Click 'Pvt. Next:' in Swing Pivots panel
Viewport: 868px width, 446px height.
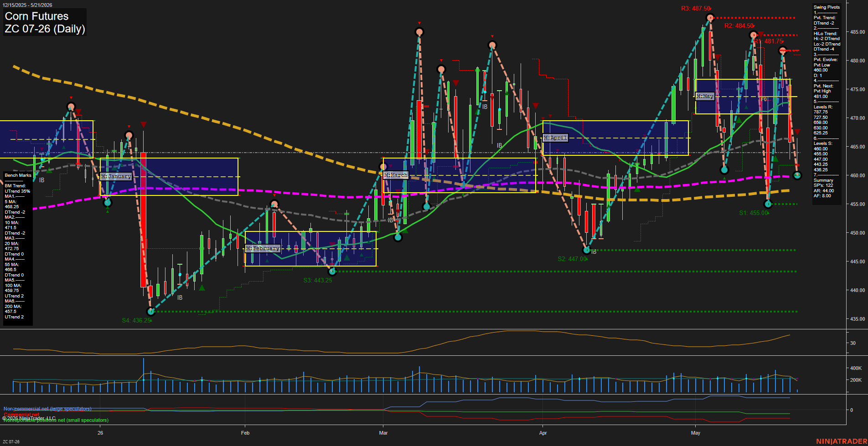823,86
